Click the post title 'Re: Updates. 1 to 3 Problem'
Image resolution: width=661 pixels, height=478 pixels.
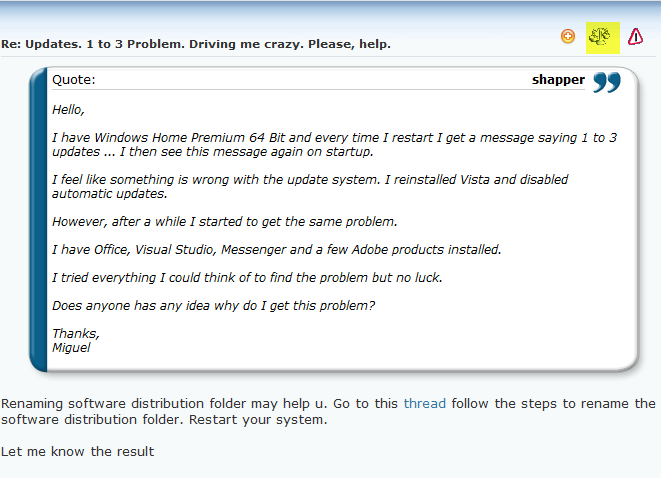pos(196,44)
